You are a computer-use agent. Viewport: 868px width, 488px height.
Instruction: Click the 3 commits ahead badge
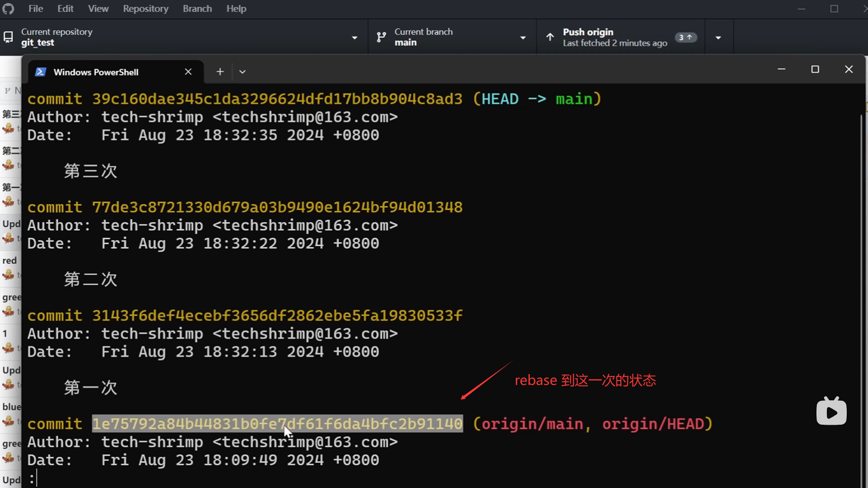tap(685, 38)
